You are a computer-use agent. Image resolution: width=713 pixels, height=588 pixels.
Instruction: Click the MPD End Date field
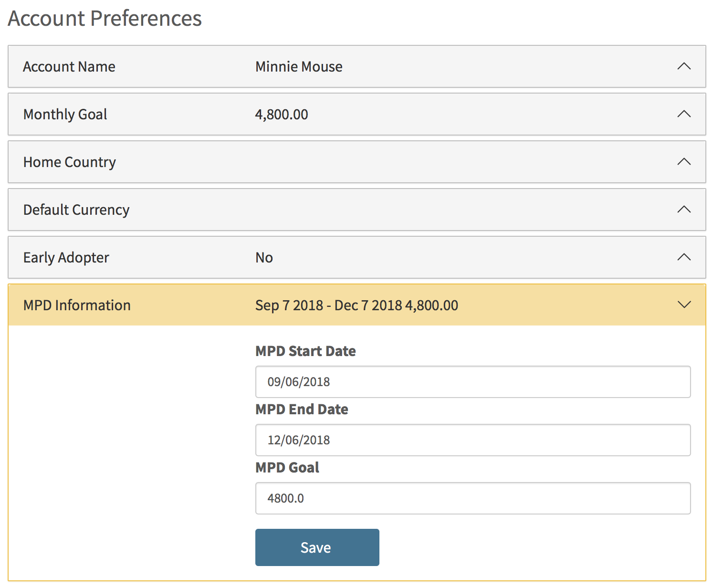[x=473, y=440]
